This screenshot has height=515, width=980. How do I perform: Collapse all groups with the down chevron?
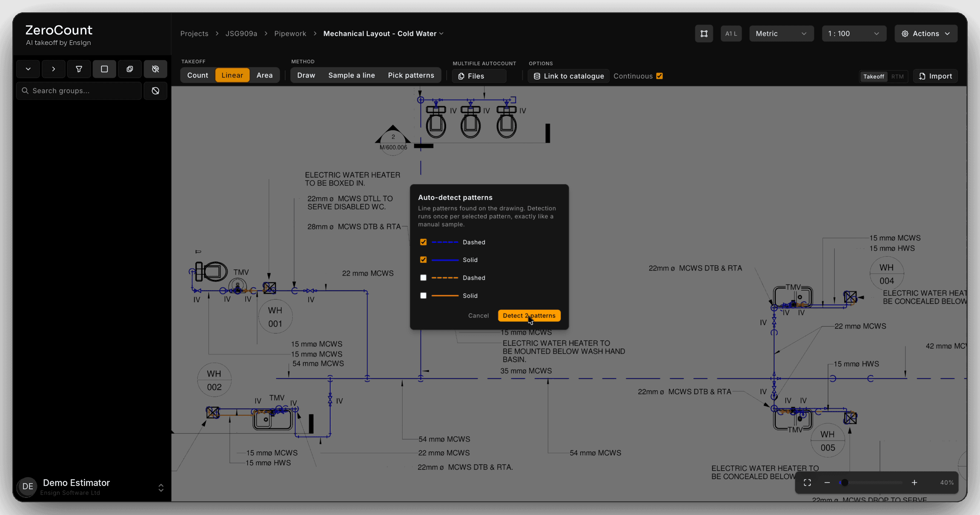click(28, 69)
